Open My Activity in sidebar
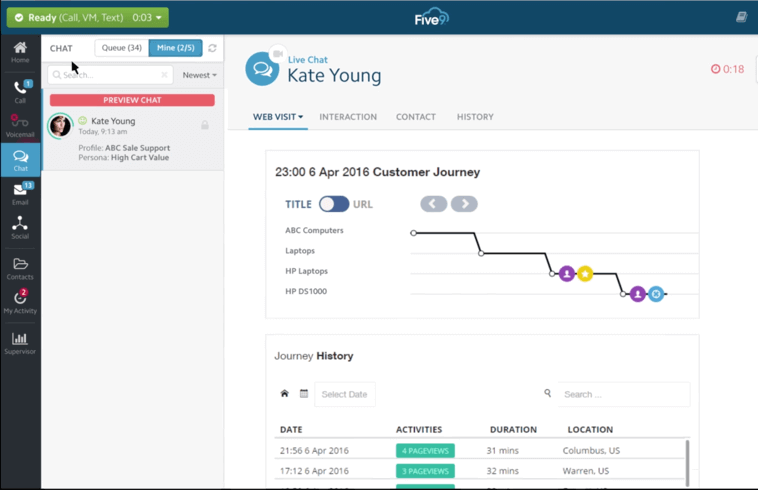The height and width of the screenshot is (490, 758). click(x=20, y=302)
